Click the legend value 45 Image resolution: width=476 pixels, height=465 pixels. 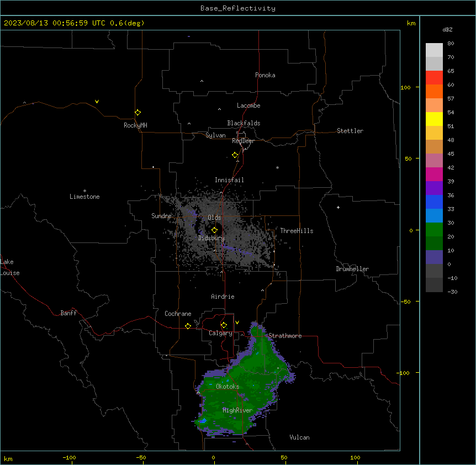click(x=451, y=154)
